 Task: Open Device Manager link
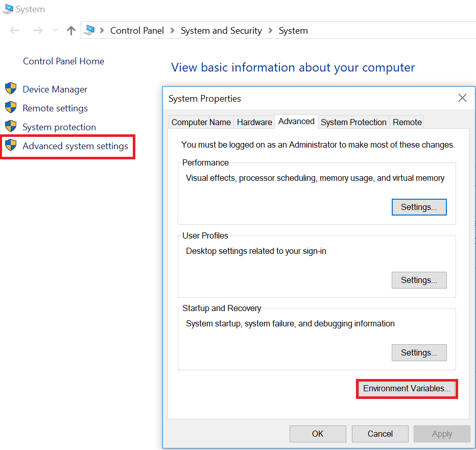point(55,89)
